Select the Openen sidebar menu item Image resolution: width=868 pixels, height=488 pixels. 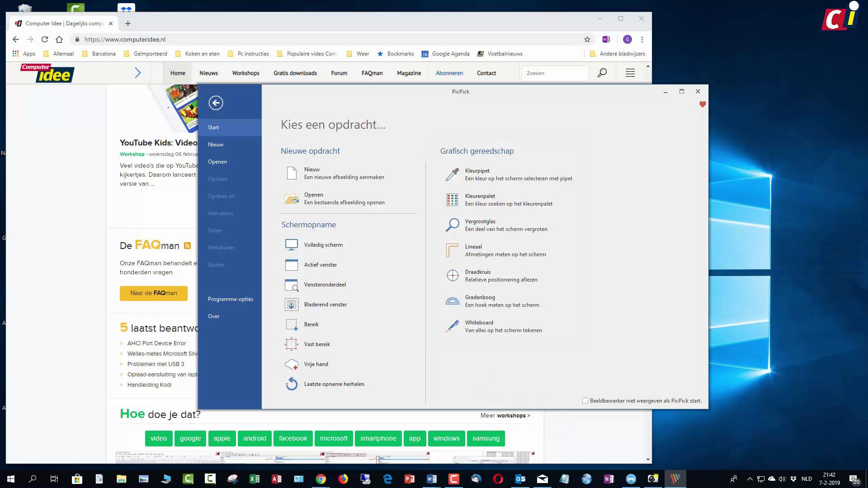click(x=217, y=162)
